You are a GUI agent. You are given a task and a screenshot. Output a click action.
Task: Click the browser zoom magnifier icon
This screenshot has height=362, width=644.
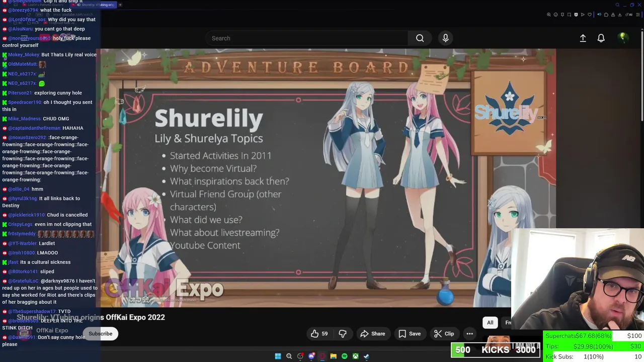coord(549,15)
